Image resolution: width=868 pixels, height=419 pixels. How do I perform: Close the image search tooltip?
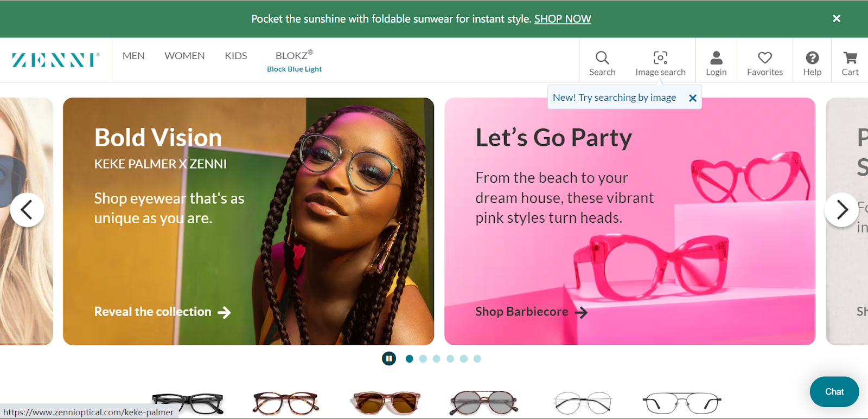click(x=692, y=98)
